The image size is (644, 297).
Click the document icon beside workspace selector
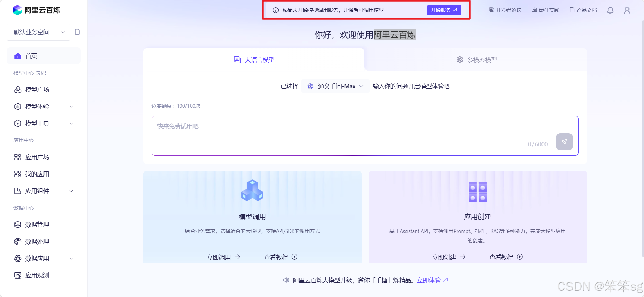click(77, 32)
